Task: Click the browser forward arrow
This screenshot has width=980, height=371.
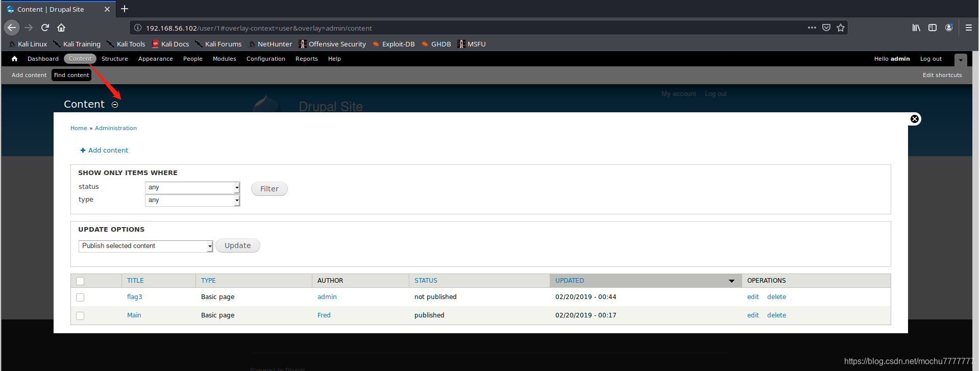Action: (x=29, y=28)
